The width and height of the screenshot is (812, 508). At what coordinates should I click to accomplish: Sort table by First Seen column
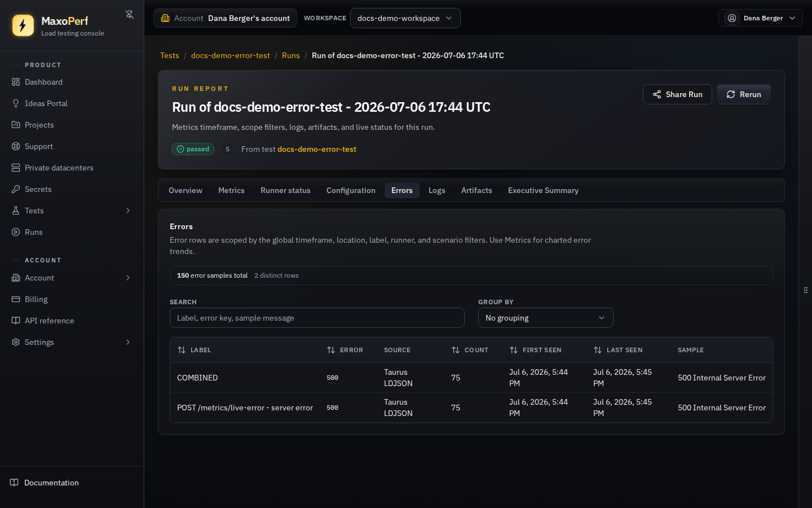click(535, 350)
